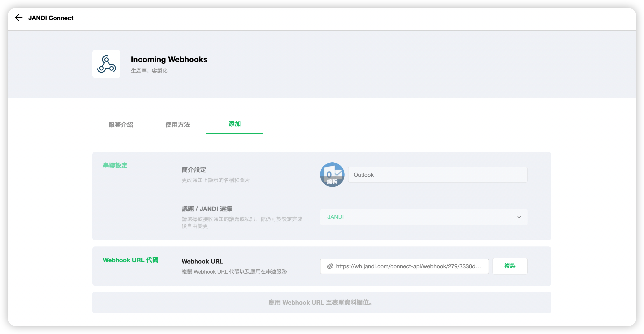Switch to the 服務介紹 tab
The height and width of the screenshot is (334, 644).
click(121, 125)
